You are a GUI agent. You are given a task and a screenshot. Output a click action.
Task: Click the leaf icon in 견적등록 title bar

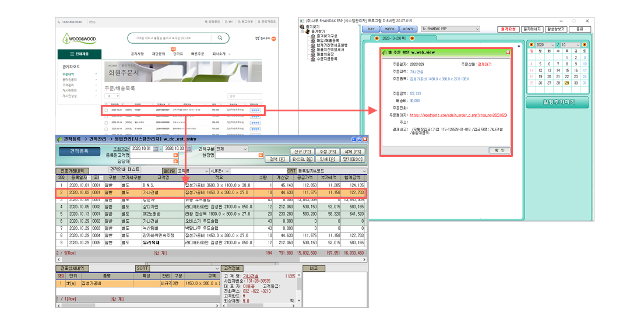[x=59, y=139]
